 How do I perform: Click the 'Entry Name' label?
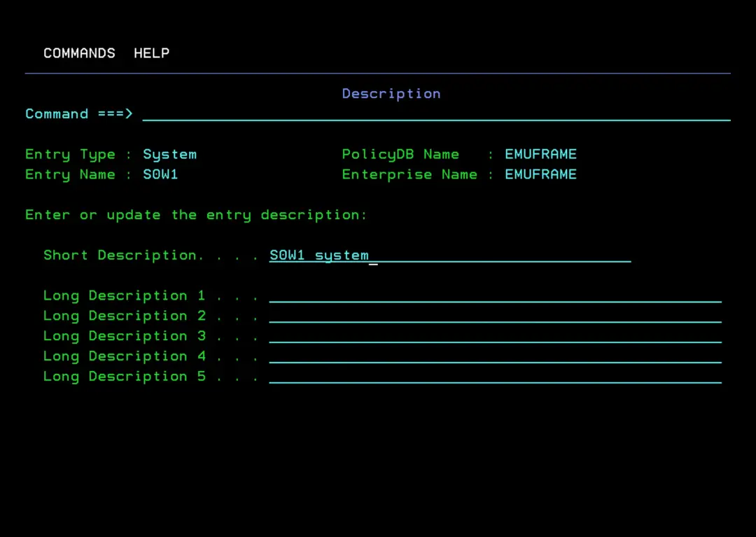(71, 175)
